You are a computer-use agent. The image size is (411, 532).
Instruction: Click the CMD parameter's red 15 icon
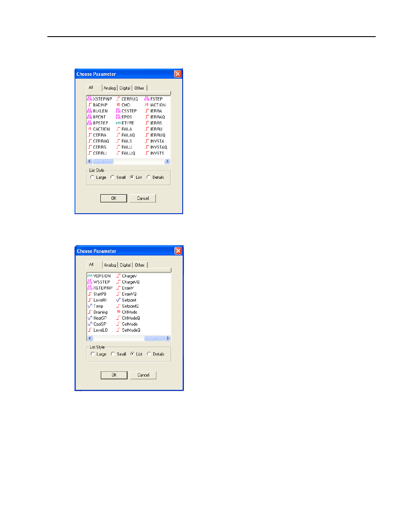click(118, 105)
